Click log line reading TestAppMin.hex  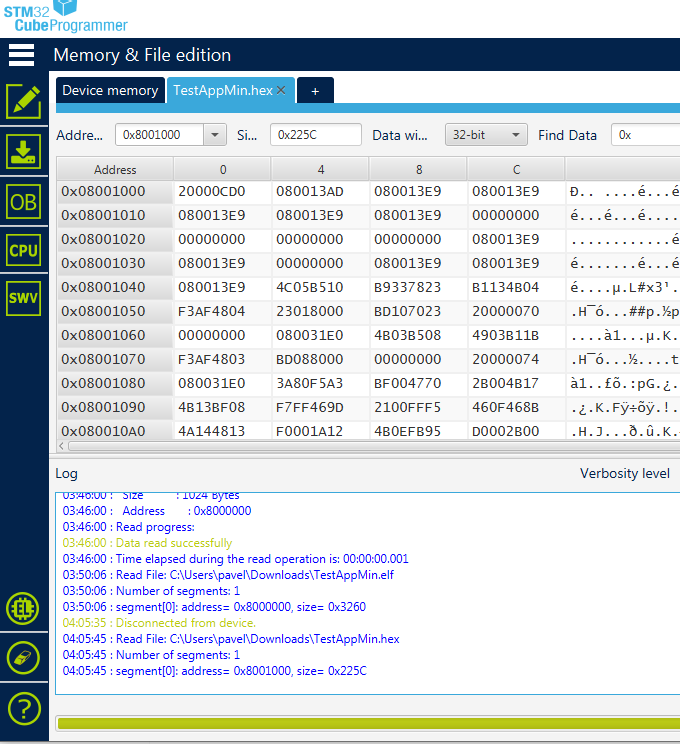231,639
